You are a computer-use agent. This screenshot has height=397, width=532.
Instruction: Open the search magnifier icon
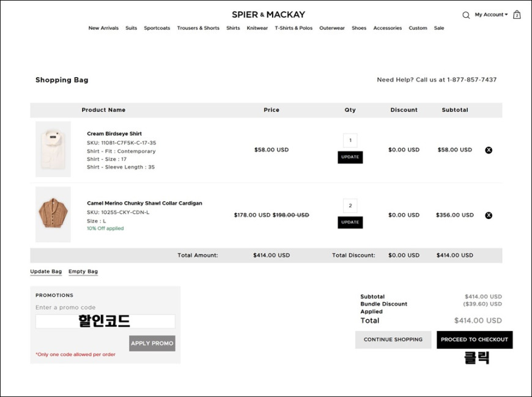[466, 15]
